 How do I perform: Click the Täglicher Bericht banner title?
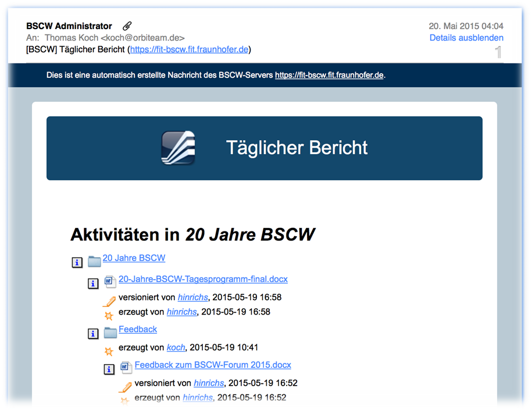(297, 148)
